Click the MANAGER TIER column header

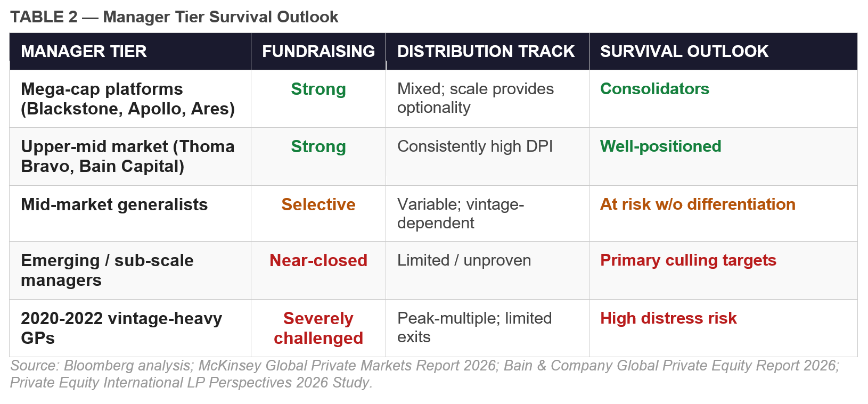(84, 51)
